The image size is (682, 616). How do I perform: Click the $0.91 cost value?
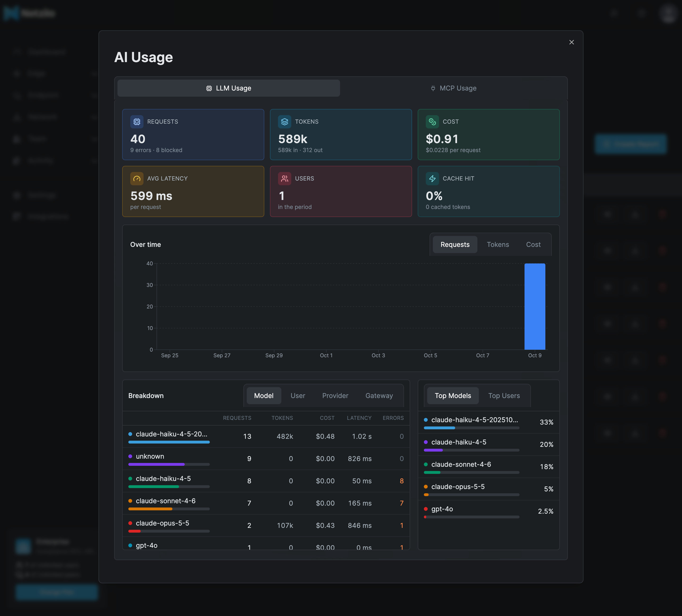click(442, 139)
